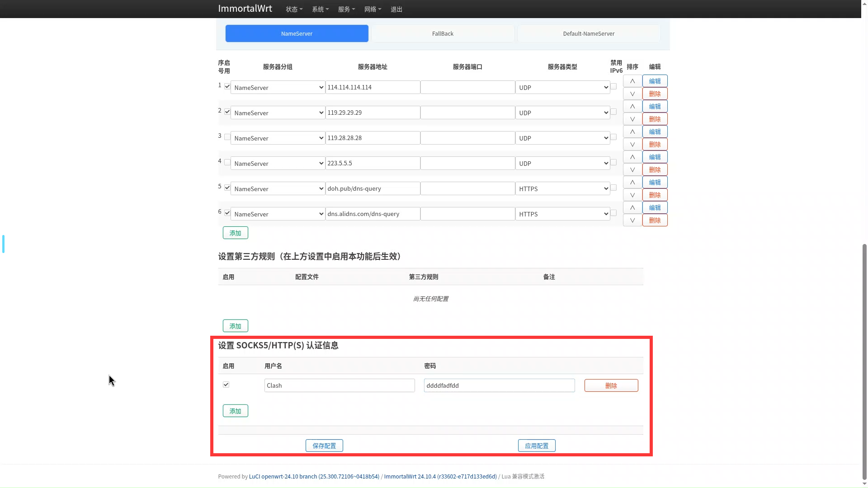Image resolution: width=868 pixels, height=488 pixels.
Task: Enable the 119.28.28.28 server entry
Action: click(227, 136)
